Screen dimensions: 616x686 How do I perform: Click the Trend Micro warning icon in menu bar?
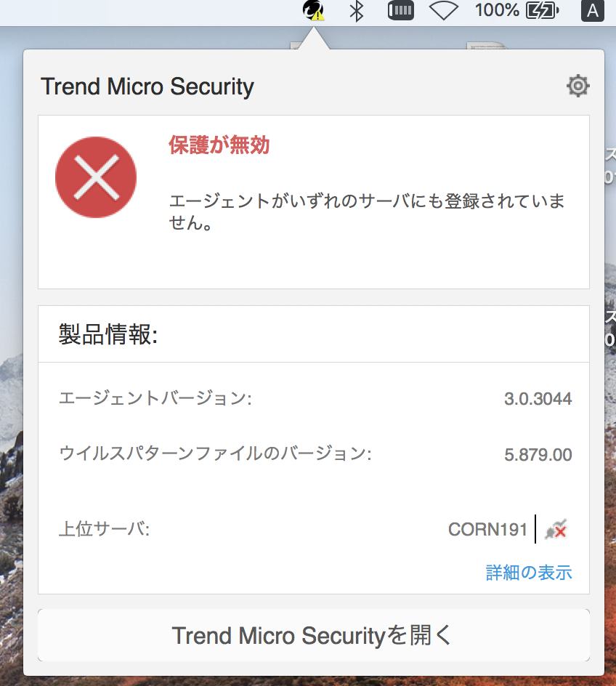(x=312, y=11)
